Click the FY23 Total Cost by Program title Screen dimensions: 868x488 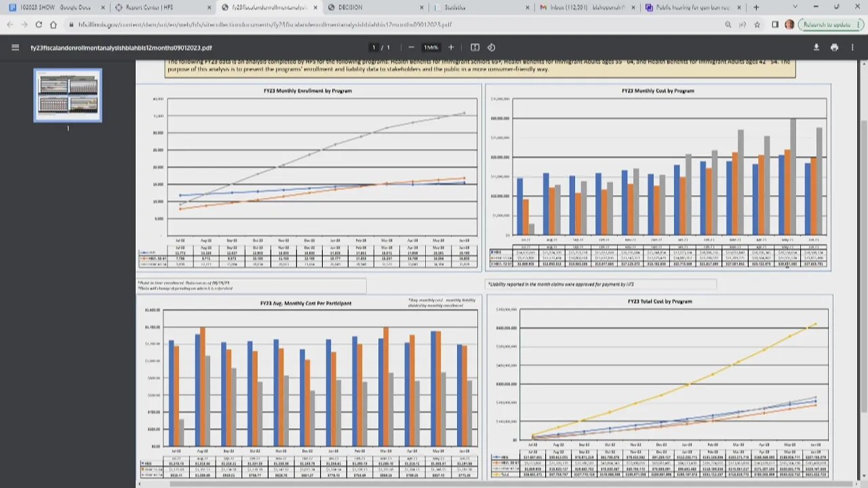[660, 301]
